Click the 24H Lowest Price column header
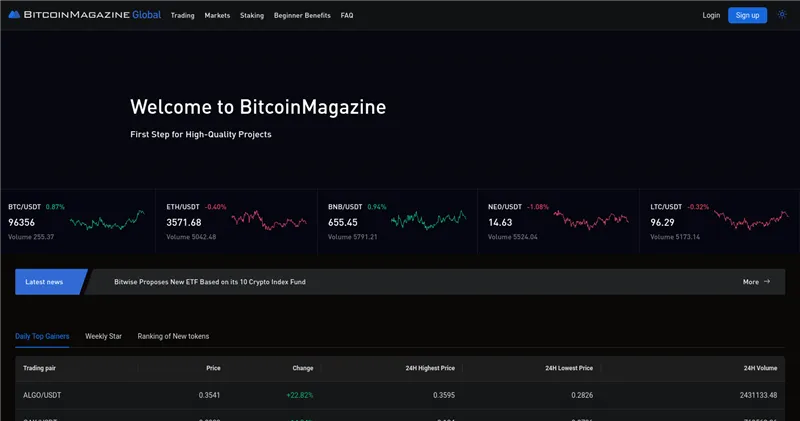The height and width of the screenshot is (421, 800). 569,368
